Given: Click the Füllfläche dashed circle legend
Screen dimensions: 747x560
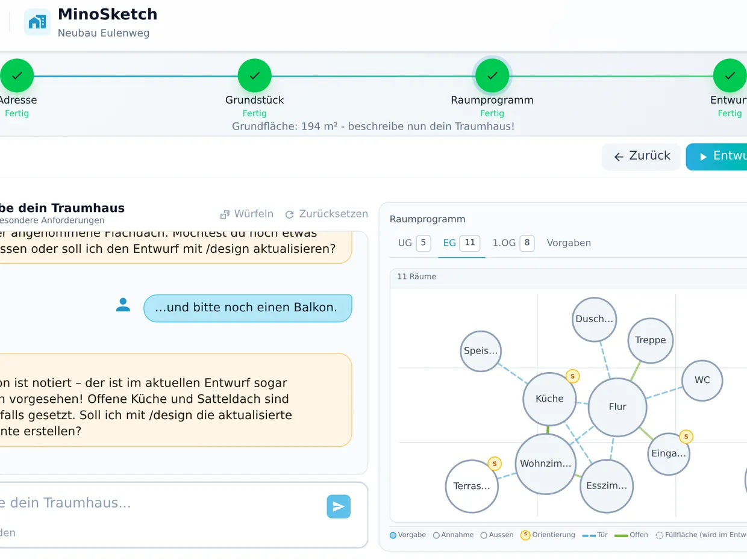Looking at the screenshot, I should click(x=659, y=535).
